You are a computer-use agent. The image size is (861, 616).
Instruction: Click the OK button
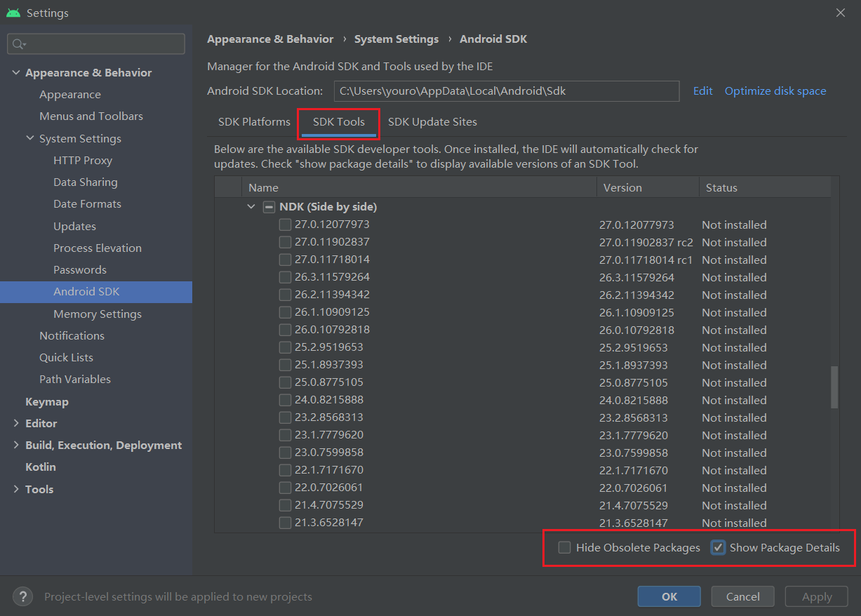coord(669,596)
